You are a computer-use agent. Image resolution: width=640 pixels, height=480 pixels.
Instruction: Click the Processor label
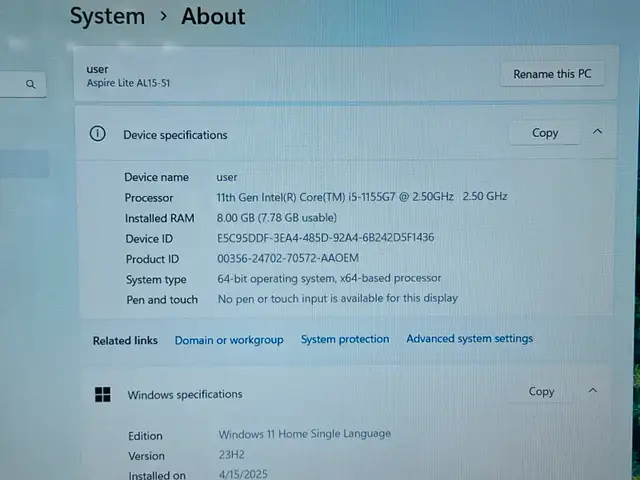coord(149,198)
